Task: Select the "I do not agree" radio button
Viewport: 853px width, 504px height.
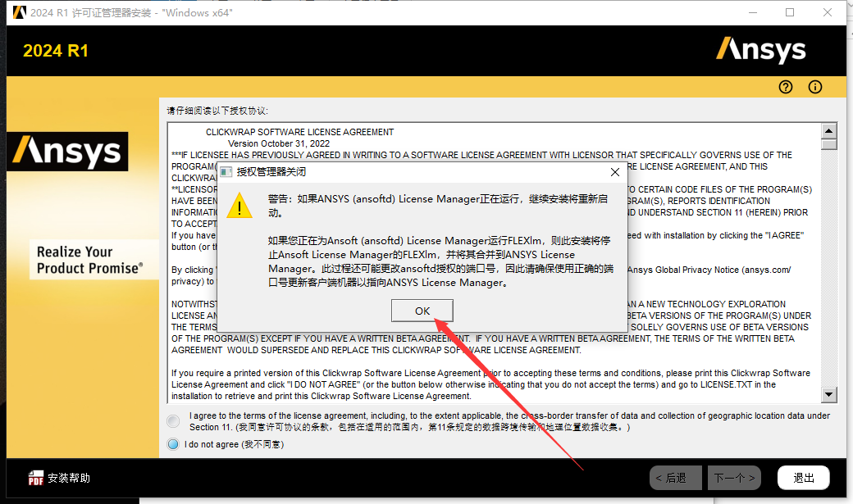Action: [x=173, y=443]
